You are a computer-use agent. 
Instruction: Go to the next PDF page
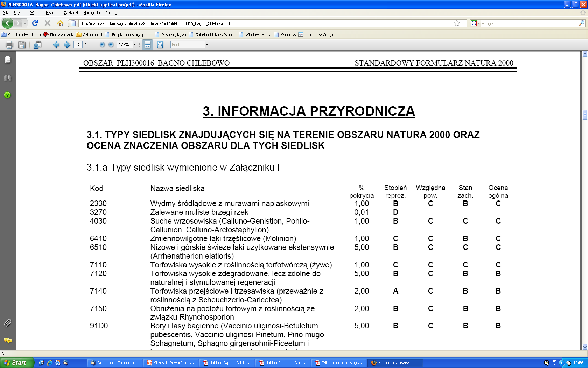point(67,45)
